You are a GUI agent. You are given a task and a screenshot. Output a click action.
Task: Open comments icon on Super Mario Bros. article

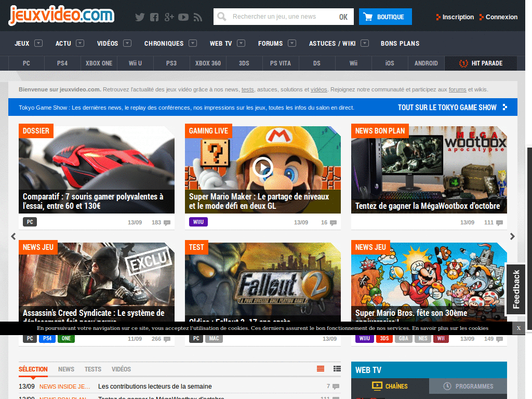(x=499, y=339)
